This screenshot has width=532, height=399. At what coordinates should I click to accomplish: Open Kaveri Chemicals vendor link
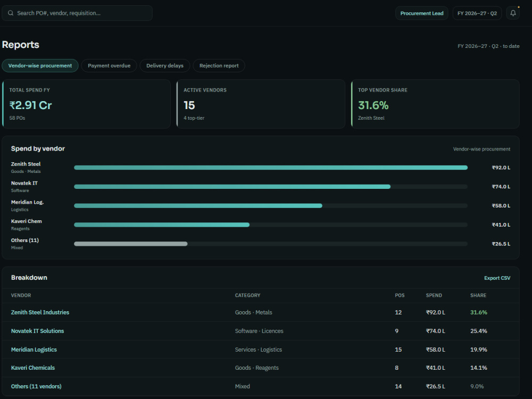click(x=33, y=368)
